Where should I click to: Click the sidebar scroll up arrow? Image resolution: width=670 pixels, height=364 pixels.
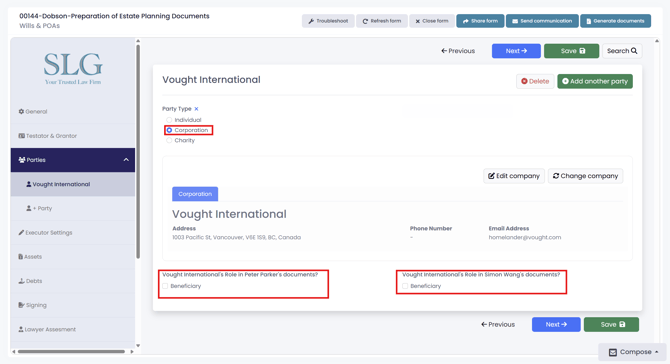point(138,41)
